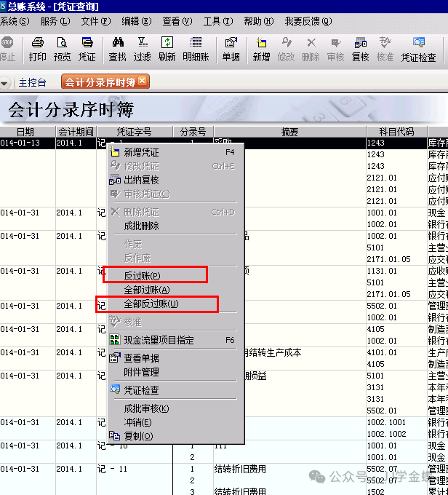Click the 新增 (New) voucher toolbar icon
This screenshot has height=495, width=448.
(x=261, y=49)
